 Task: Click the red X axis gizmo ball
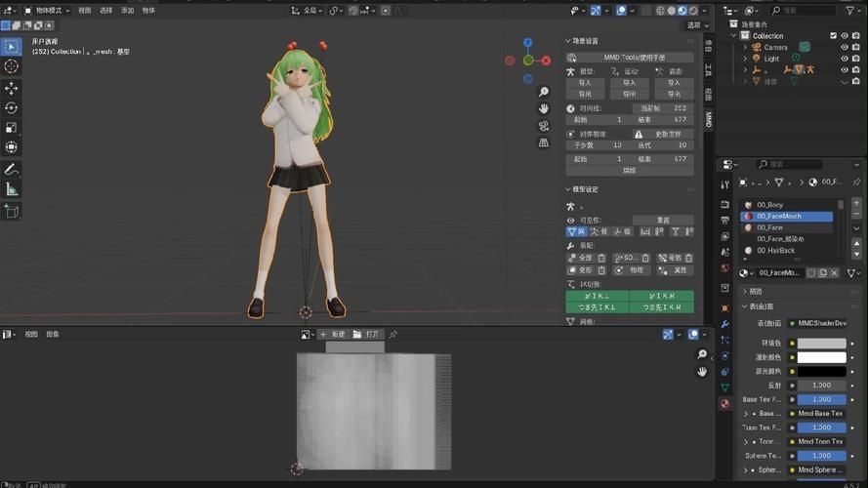click(x=547, y=61)
